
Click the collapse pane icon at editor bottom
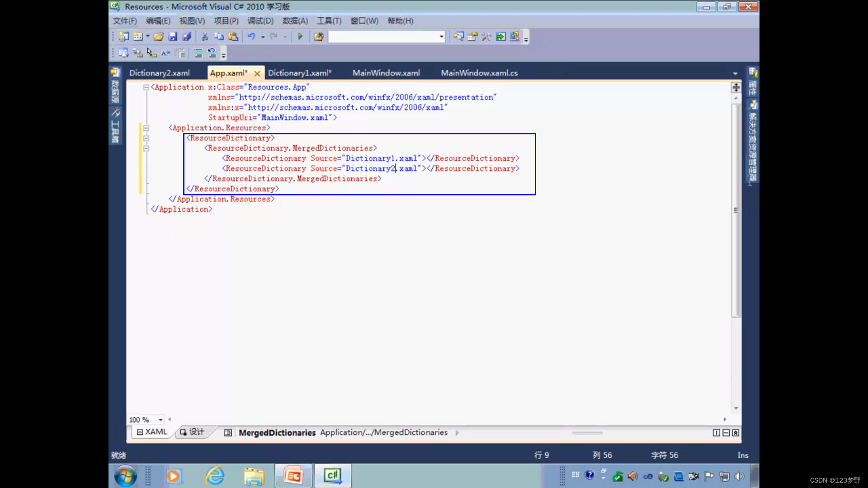pos(736,433)
